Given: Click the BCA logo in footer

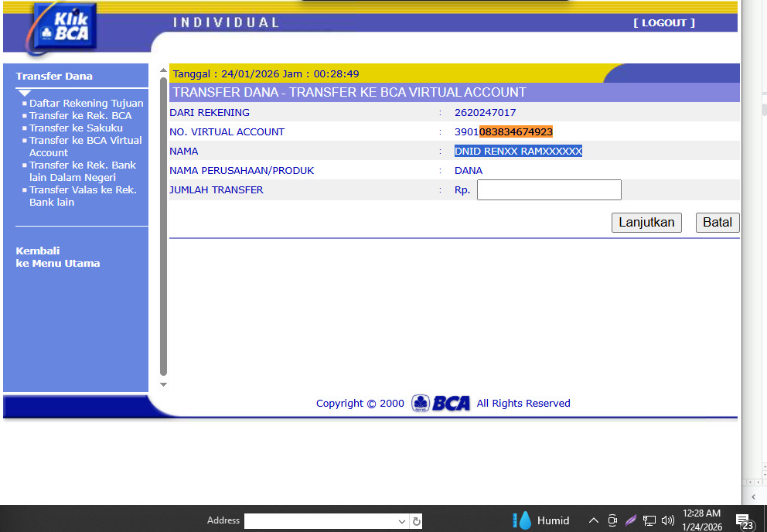Looking at the screenshot, I should [440, 404].
